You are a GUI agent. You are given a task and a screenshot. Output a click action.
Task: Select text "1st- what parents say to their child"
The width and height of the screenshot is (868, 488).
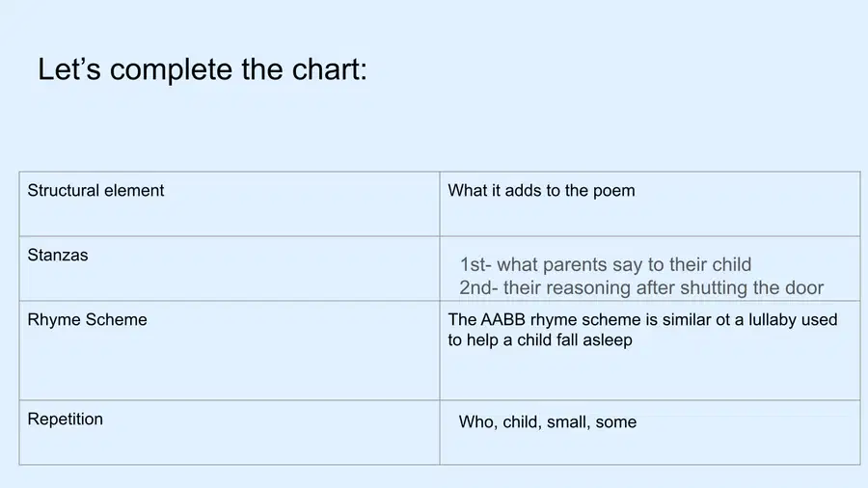click(x=606, y=264)
